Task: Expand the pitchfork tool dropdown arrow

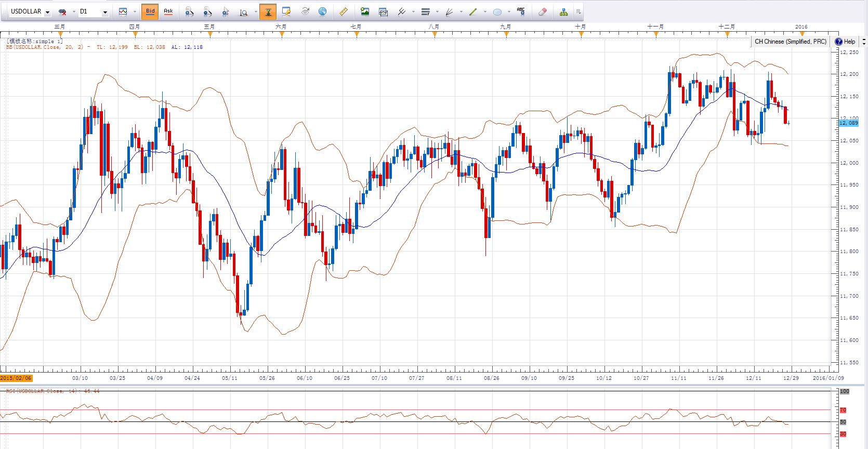Action: (x=414, y=11)
